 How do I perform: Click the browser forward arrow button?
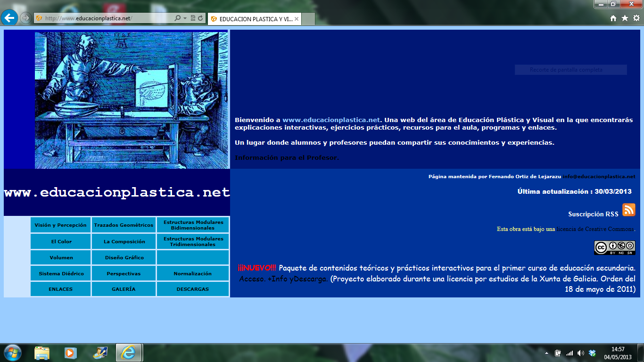point(25,18)
